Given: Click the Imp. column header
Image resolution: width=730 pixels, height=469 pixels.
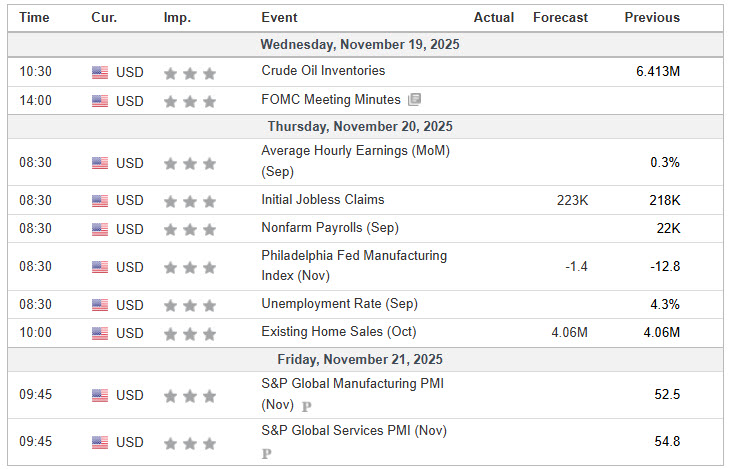Looking at the screenshot, I should click(177, 17).
